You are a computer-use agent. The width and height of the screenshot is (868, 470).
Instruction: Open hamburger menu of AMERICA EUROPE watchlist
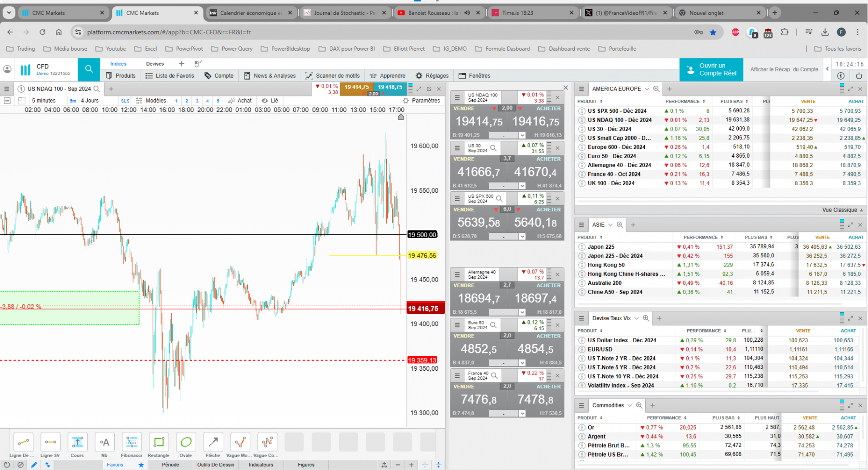click(x=582, y=89)
